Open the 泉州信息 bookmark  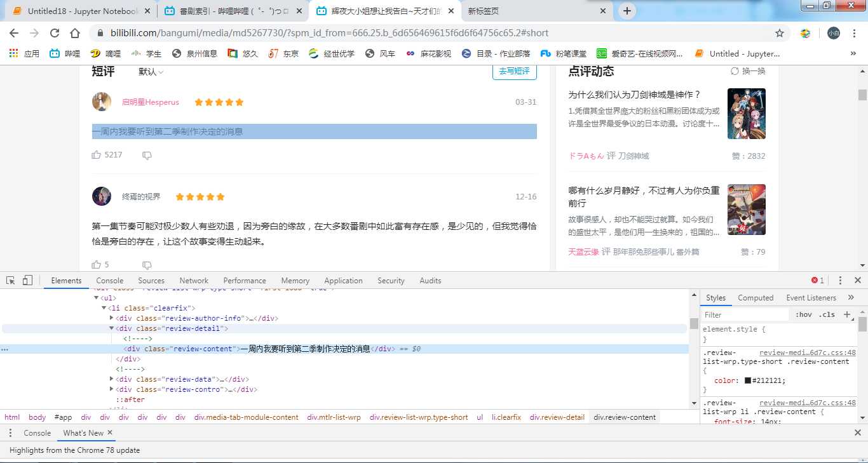[195, 53]
